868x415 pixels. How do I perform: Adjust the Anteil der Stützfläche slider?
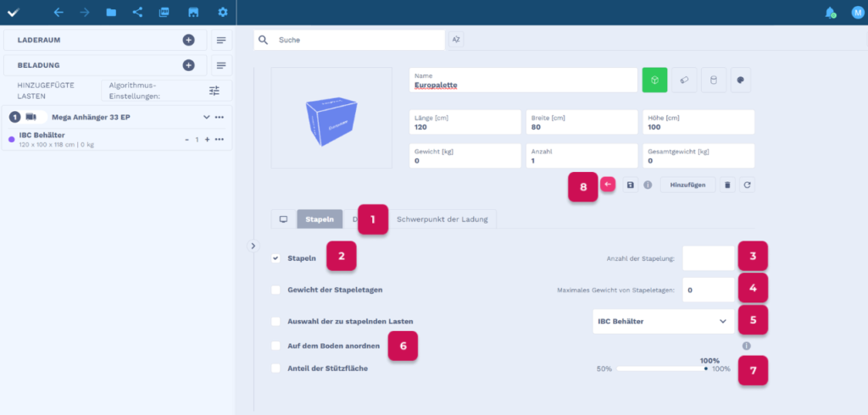click(661, 369)
